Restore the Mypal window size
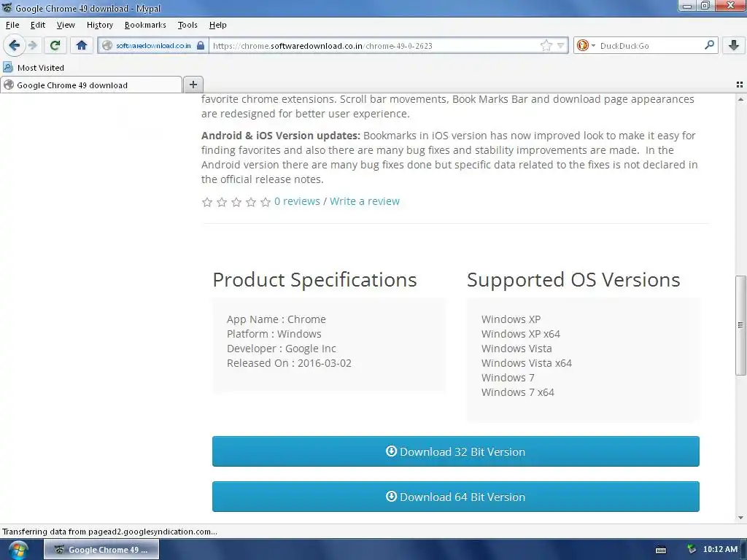This screenshot has height=560, width=747. click(x=705, y=6)
